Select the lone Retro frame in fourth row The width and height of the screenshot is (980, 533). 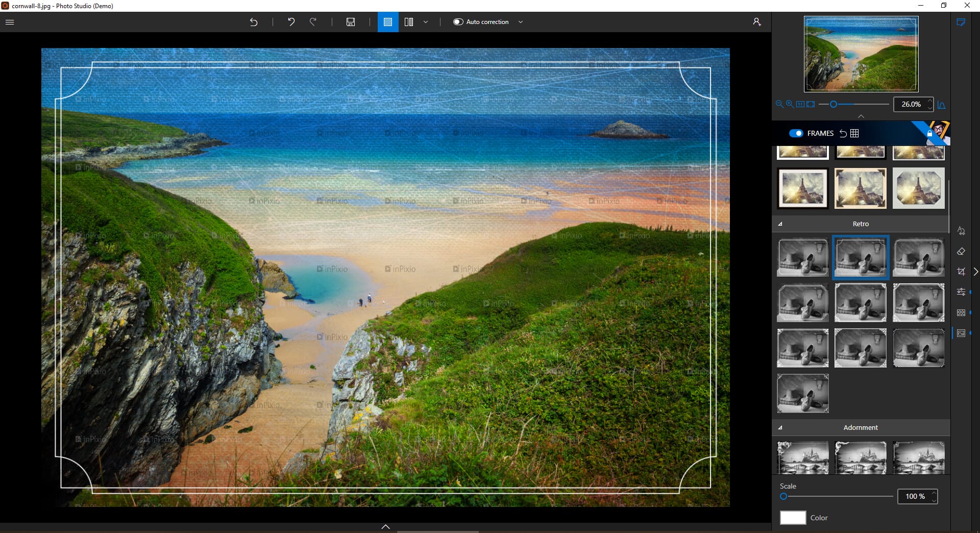coord(803,394)
